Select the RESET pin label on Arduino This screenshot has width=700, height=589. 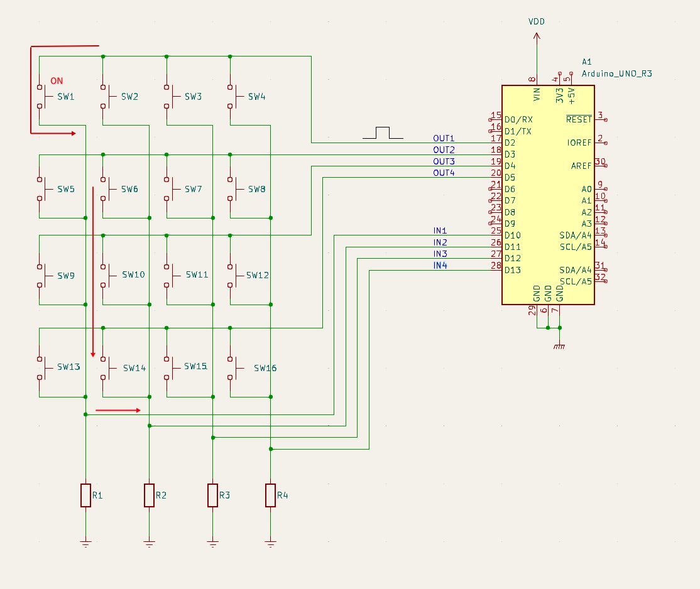579,119
